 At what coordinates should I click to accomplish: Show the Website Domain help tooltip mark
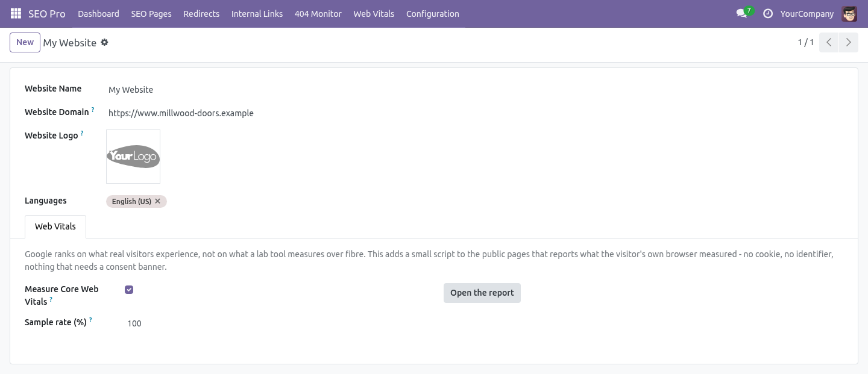[x=93, y=110]
